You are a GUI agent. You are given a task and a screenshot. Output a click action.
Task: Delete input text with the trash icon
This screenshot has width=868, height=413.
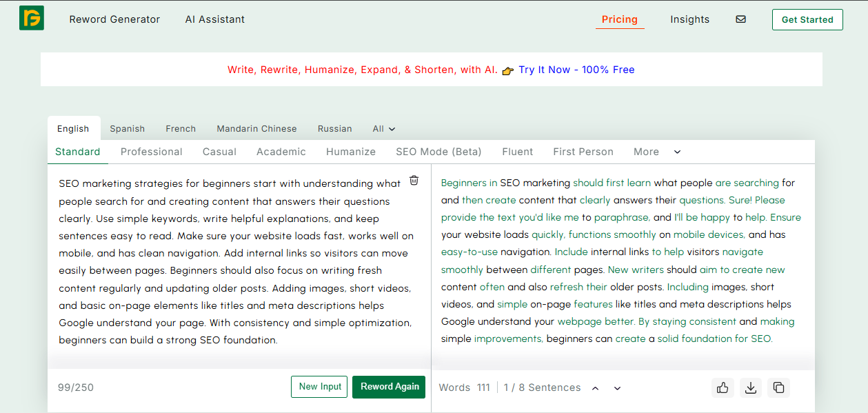(414, 181)
